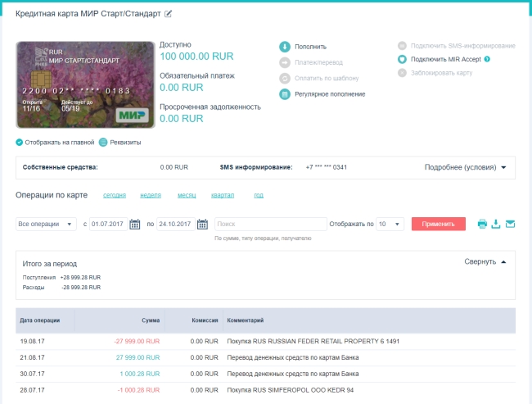Screen dimensions: 532x404
Task: Click the SMS-информирование connect icon
Action: (x=402, y=46)
